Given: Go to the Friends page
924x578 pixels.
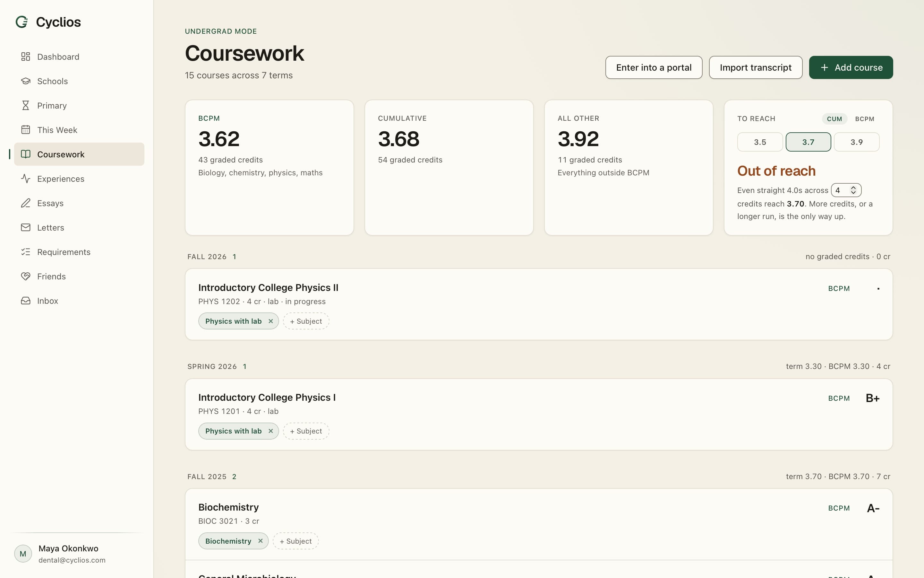Looking at the screenshot, I should coord(79,276).
